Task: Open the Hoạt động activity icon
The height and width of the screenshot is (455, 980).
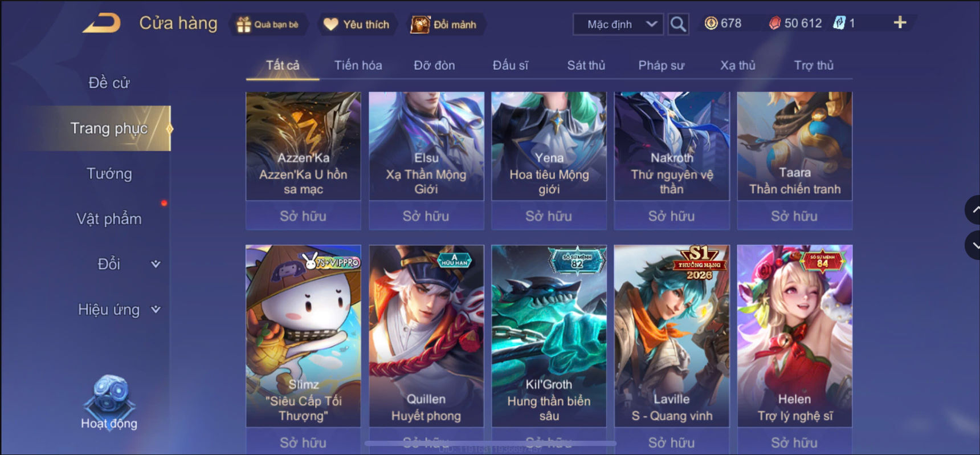Action: click(x=109, y=403)
